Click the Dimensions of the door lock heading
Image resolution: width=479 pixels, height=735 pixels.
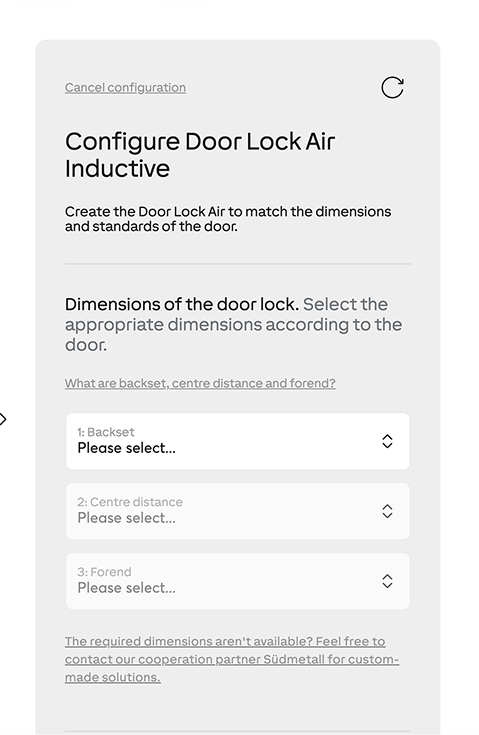click(181, 304)
